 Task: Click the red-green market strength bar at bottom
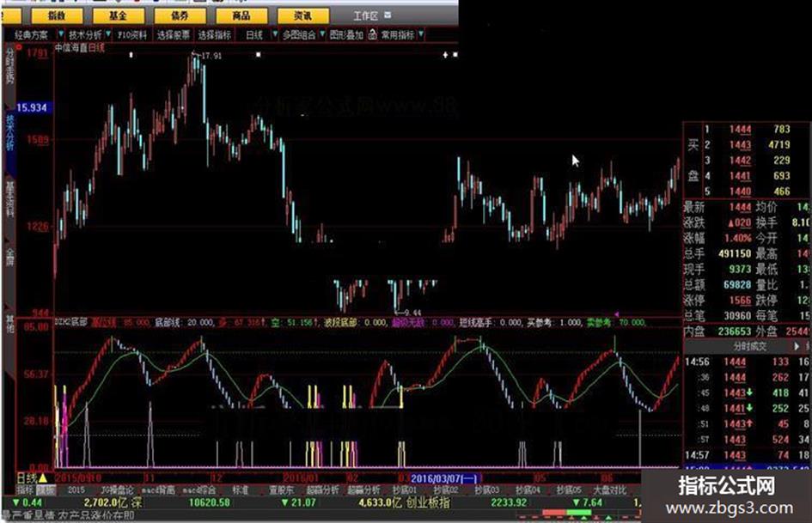click(567, 513)
